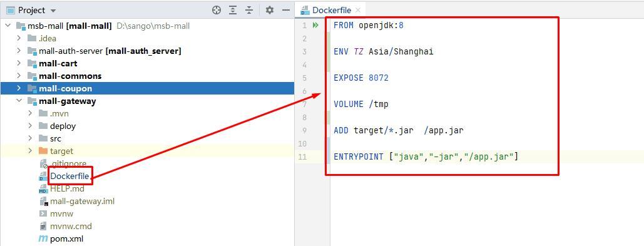
Task: Collapse the msb-mall root project node
Action: coord(8,26)
